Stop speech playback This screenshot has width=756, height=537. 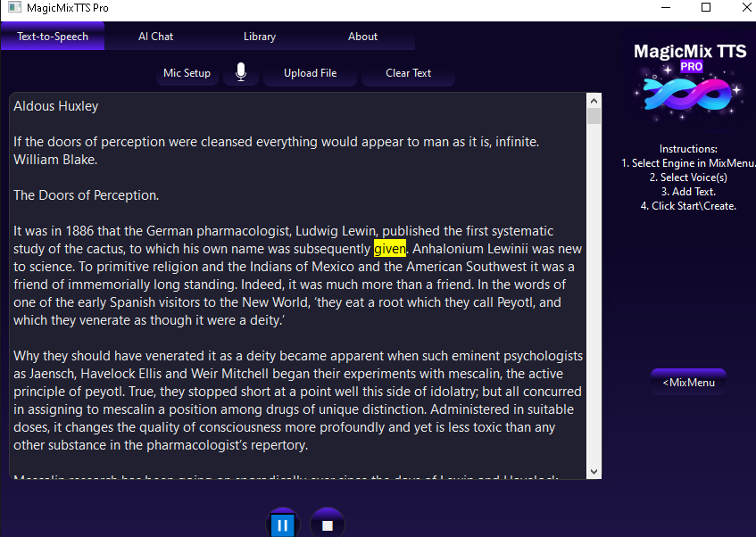point(328,524)
